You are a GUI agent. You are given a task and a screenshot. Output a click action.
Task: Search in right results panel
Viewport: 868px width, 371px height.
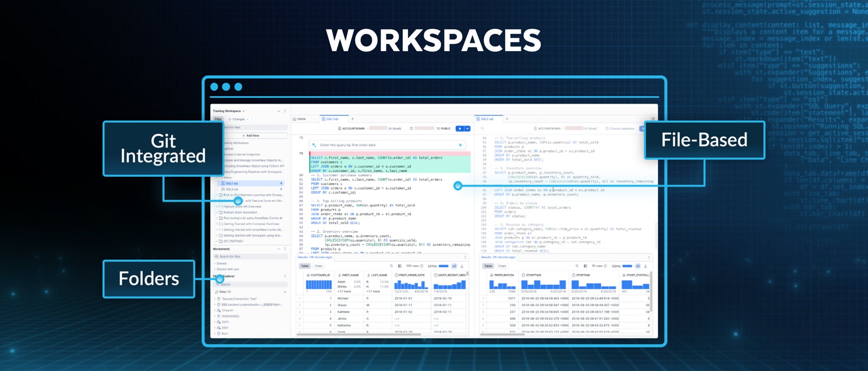(x=577, y=266)
